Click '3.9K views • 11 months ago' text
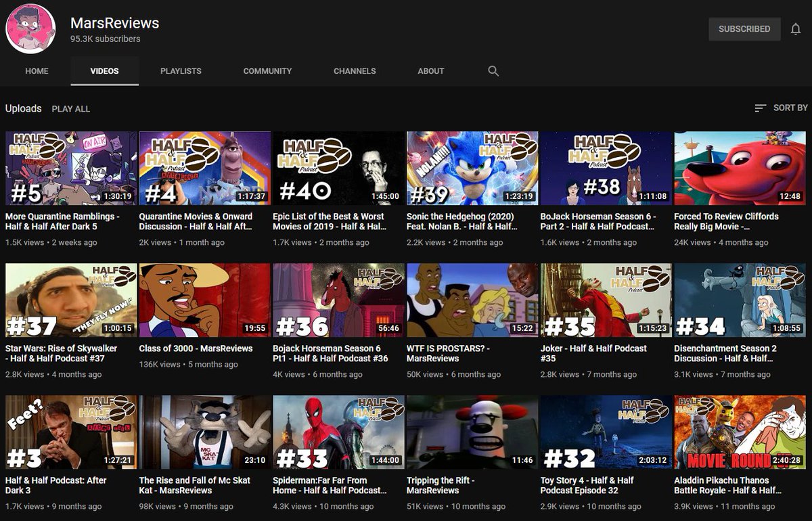Viewport: 812px width, 521px height. tap(724, 506)
